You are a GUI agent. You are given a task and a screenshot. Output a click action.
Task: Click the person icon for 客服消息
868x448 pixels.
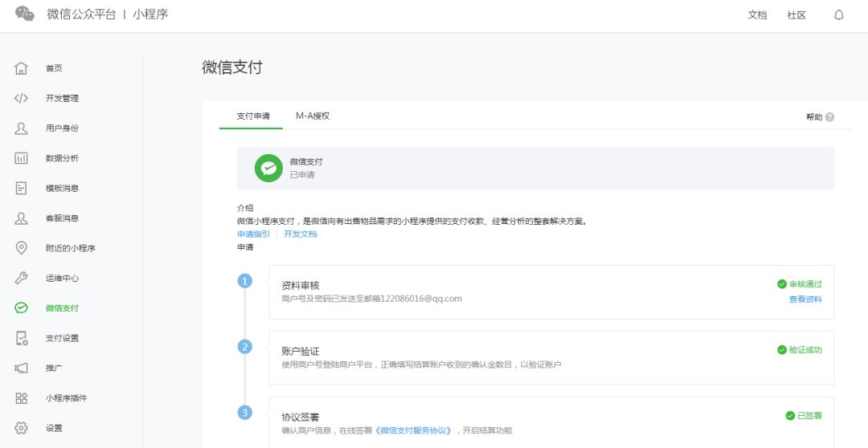coord(21,218)
